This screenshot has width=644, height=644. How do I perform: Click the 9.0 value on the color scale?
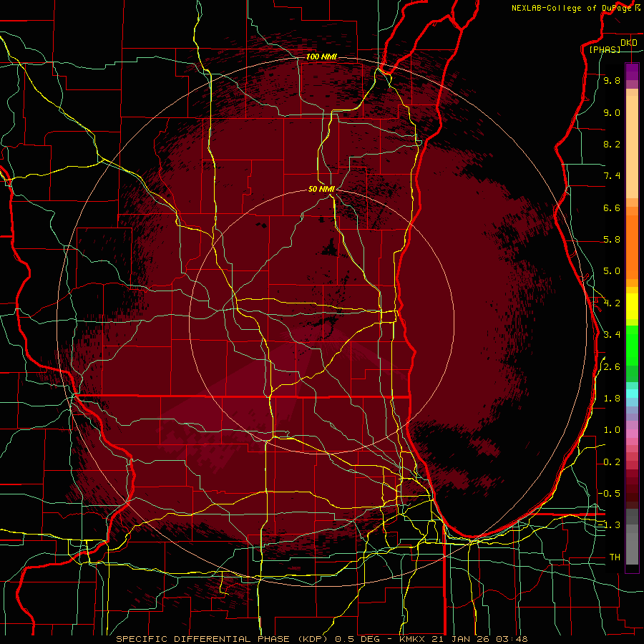click(x=612, y=113)
